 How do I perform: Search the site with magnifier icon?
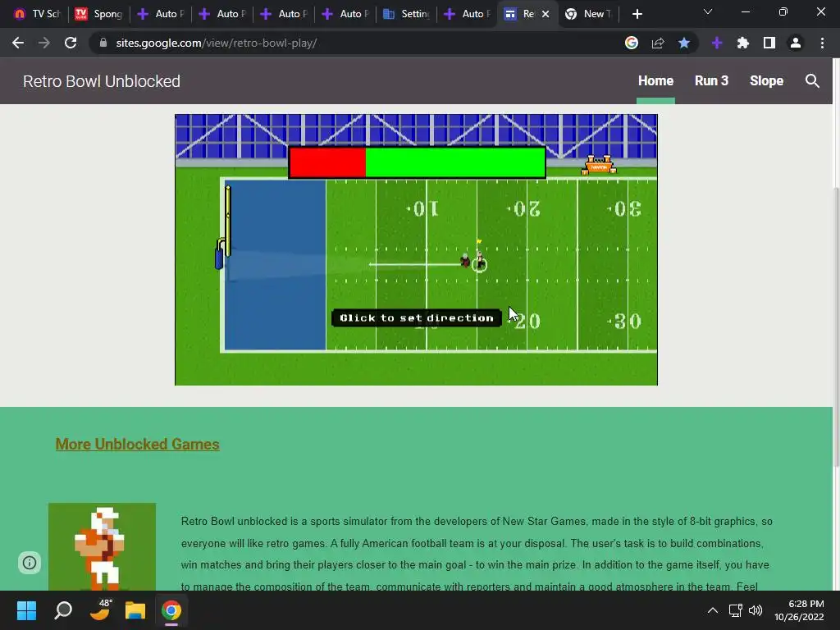812,81
